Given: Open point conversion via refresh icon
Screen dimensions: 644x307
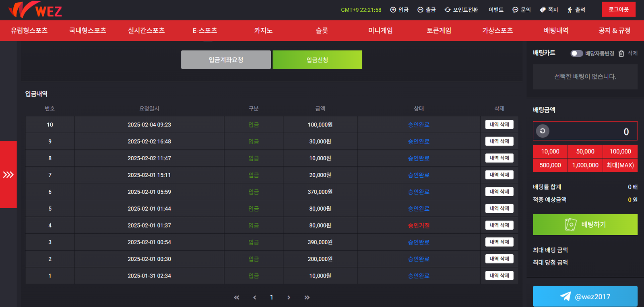Looking at the screenshot, I should point(448,10).
